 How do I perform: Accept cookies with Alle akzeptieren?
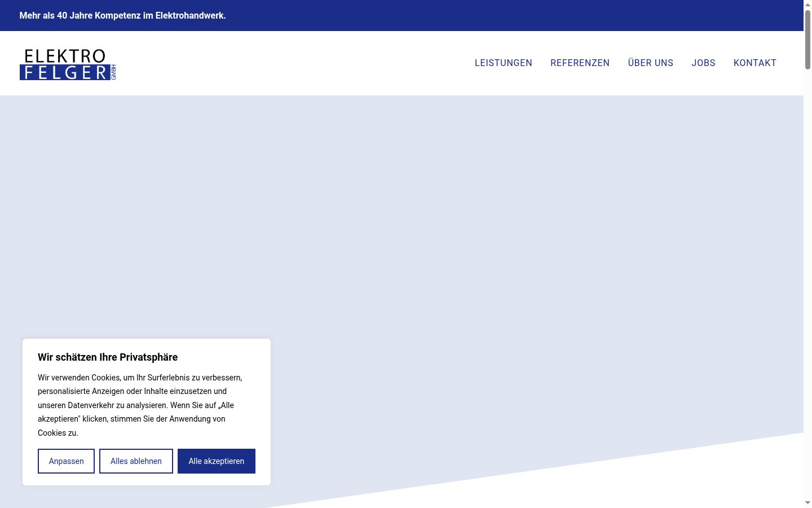(x=217, y=461)
